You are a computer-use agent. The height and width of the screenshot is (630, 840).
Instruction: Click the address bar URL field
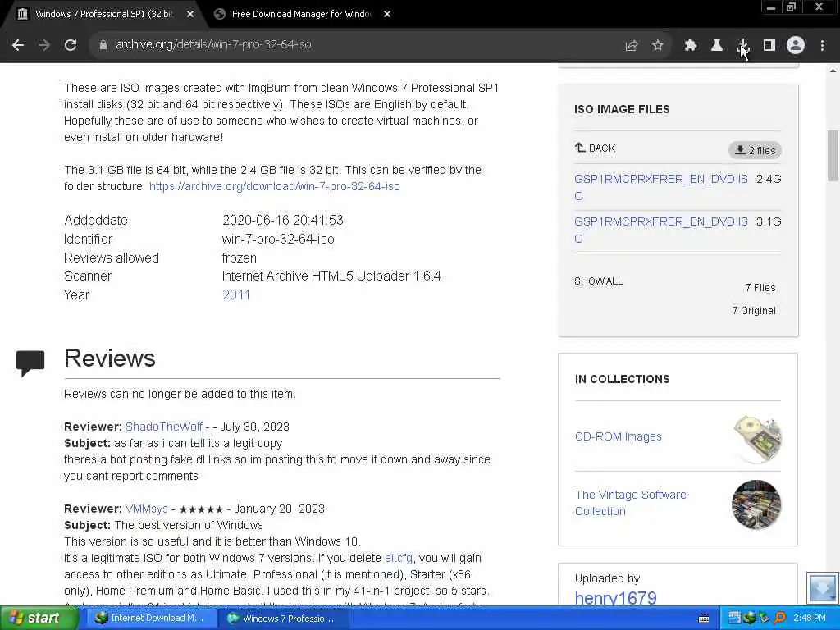(x=359, y=45)
